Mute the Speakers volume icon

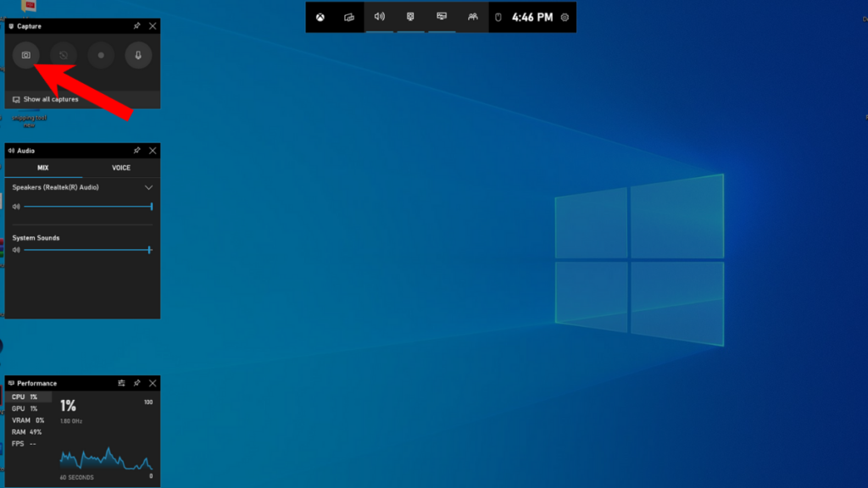17,207
